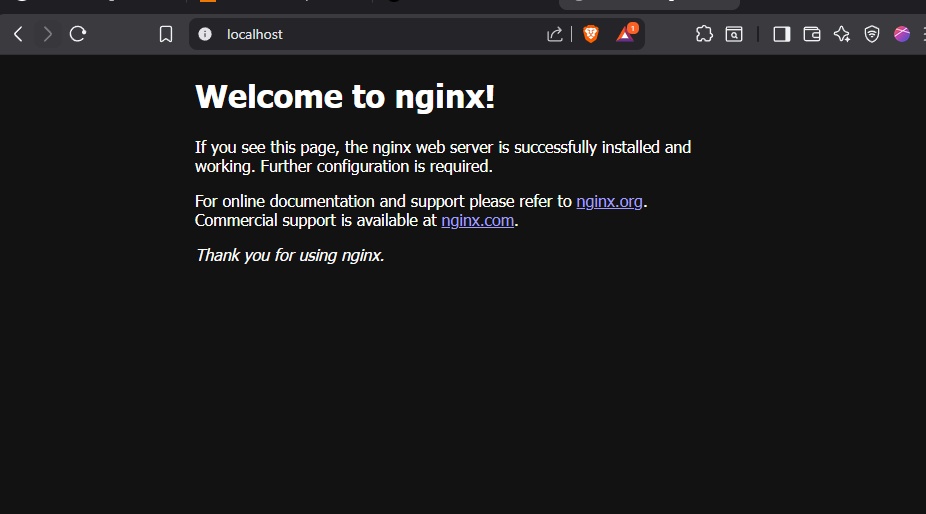This screenshot has height=514, width=926.
Task: Click 'Further configuration is required.' text
Action: [x=376, y=167]
